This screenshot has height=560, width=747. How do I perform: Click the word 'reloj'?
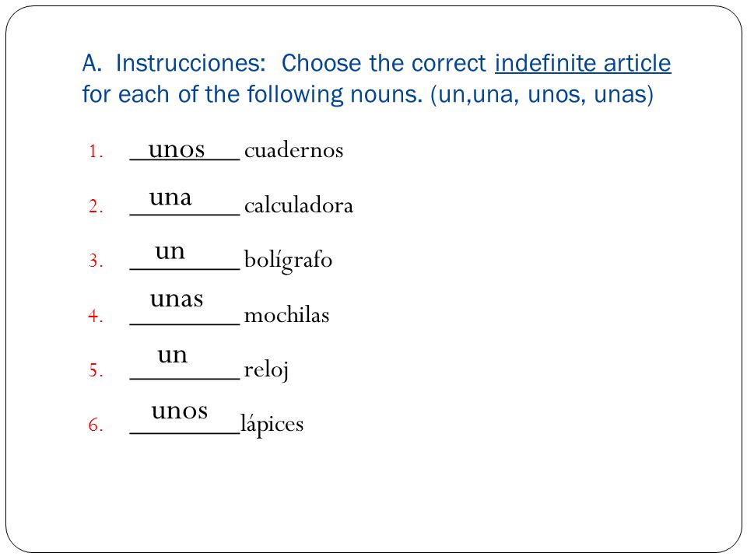tap(266, 370)
